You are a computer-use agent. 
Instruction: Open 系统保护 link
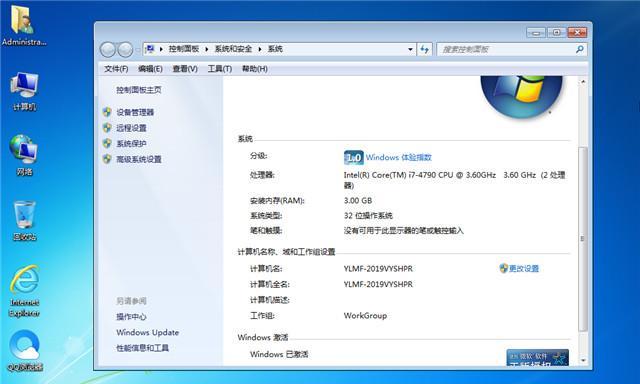(x=131, y=144)
